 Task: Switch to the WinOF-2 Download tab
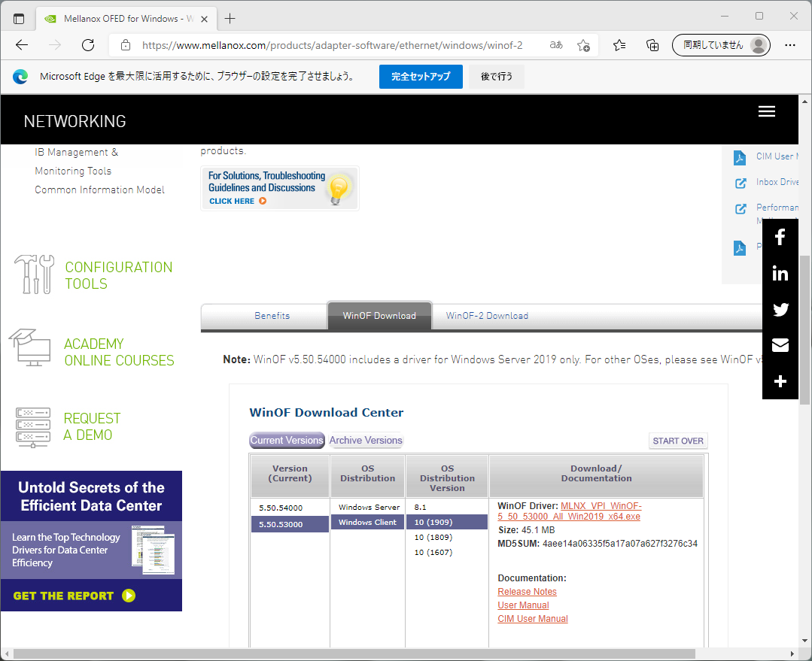click(487, 316)
